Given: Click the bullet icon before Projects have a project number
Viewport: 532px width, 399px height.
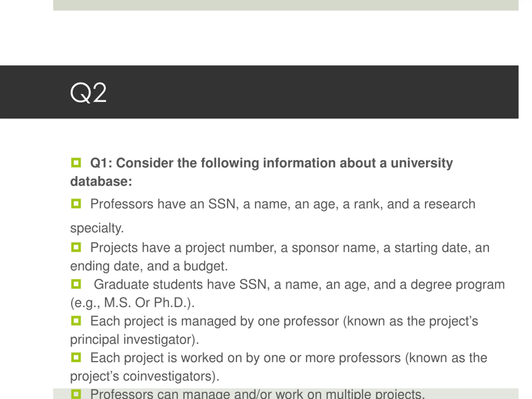Looking at the screenshot, I should [x=76, y=247].
